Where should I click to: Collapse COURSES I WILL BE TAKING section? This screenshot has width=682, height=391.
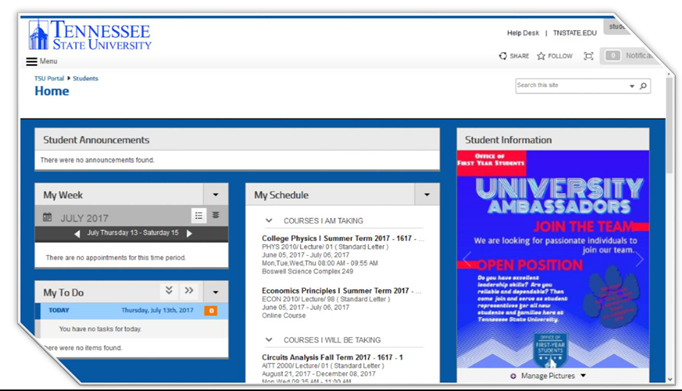click(269, 340)
